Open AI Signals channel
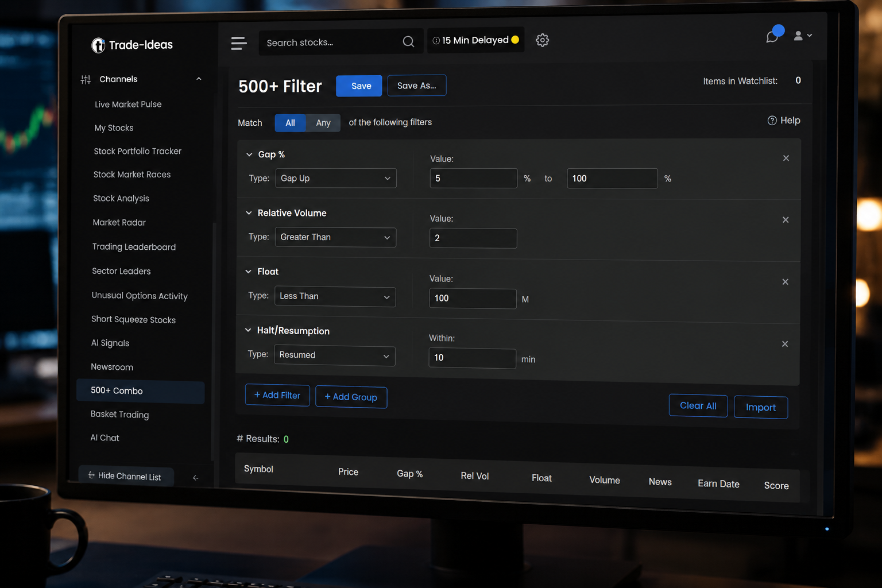This screenshot has height=588, width=882. click(x=110, y=343)
